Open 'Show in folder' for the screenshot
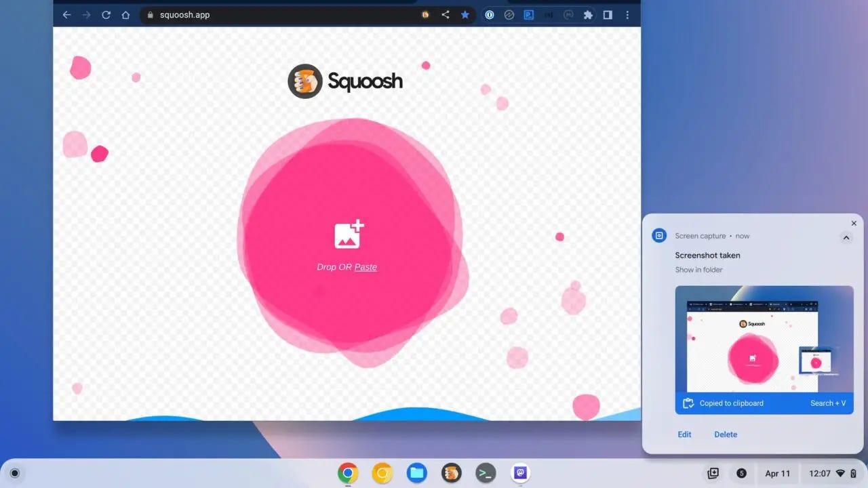Viewport: 868px width, 488px height. click(x=698, y=270)
